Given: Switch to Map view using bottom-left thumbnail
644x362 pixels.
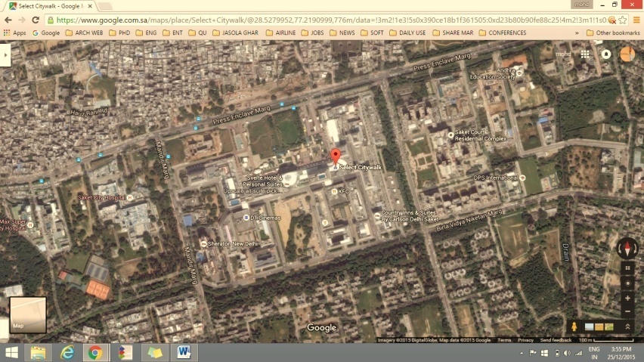Looking at the screenshot, I should point(28,314).
